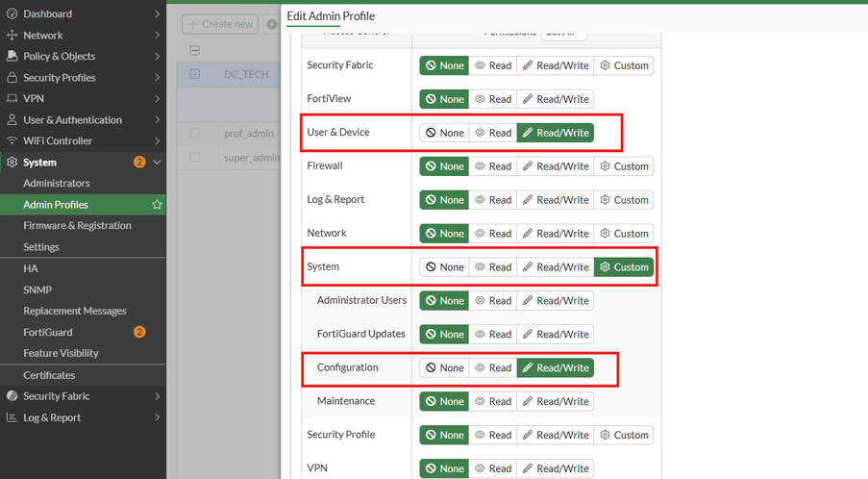The image size is (868, 479).
Task: Click the Create new button
Action: click(x=220, y=24)
